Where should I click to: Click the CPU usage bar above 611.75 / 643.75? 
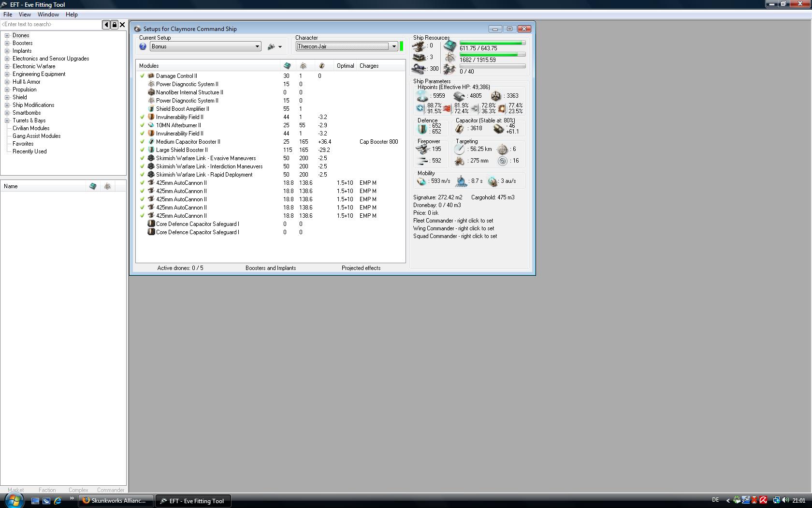493,43
